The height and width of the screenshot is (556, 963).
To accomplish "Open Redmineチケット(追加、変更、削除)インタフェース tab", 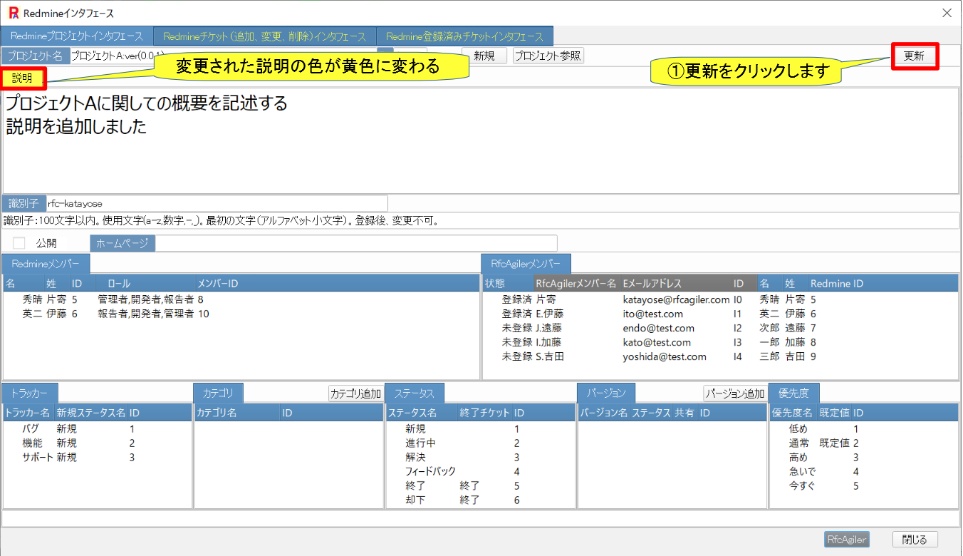I will (265, 36).
